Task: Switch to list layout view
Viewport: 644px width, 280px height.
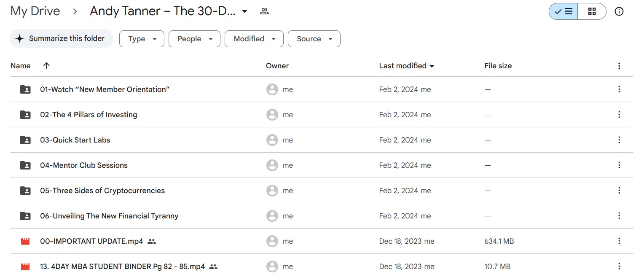Action: tap(563, 11)
